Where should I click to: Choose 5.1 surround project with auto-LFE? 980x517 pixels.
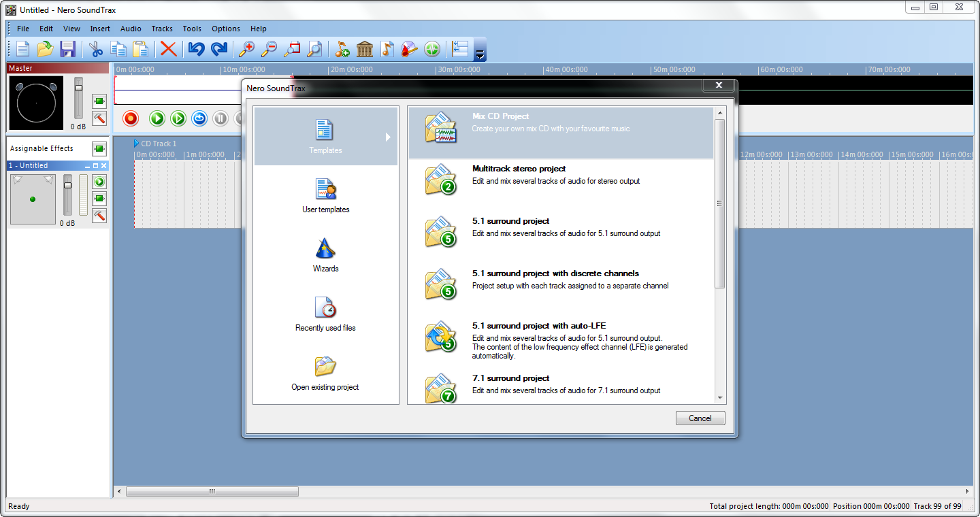(561, 340)
